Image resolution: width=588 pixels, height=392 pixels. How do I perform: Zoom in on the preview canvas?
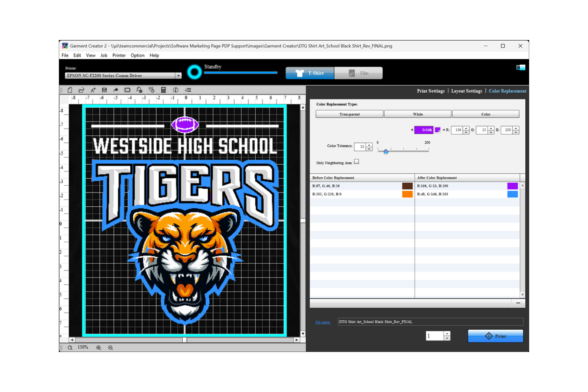tap(98, 347)
